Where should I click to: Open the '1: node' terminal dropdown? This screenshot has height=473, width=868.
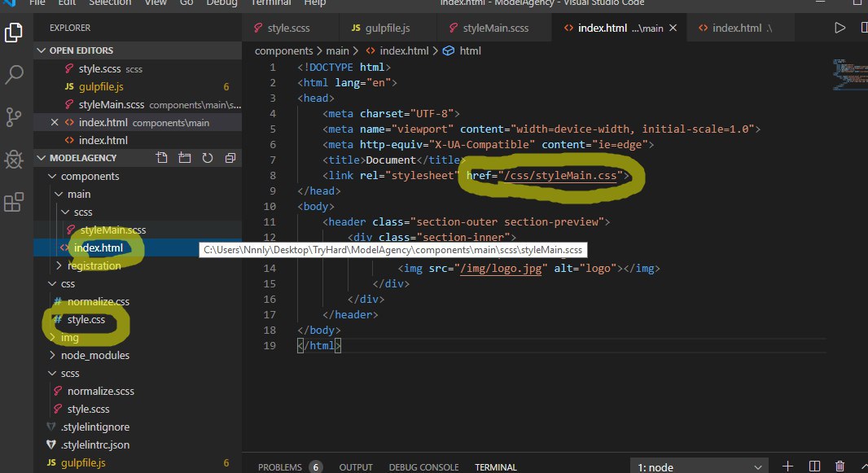tap(699, 466)
